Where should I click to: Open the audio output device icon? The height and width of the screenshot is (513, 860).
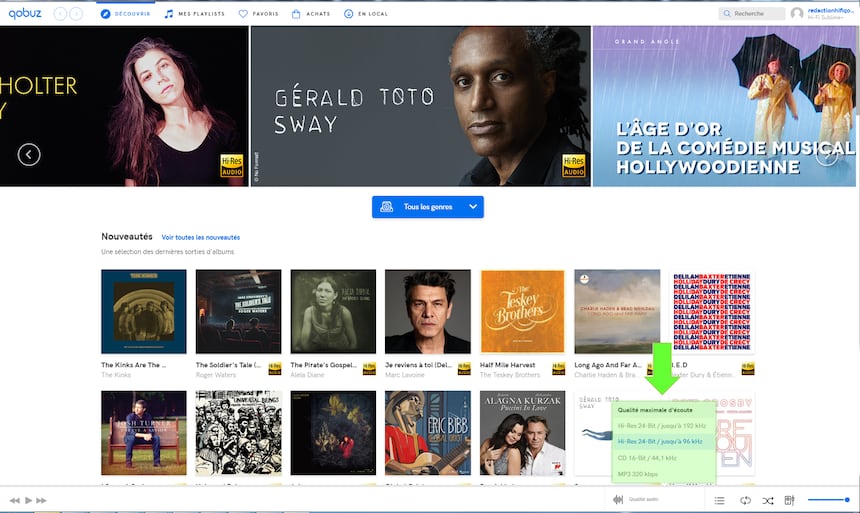coord(789,500)
